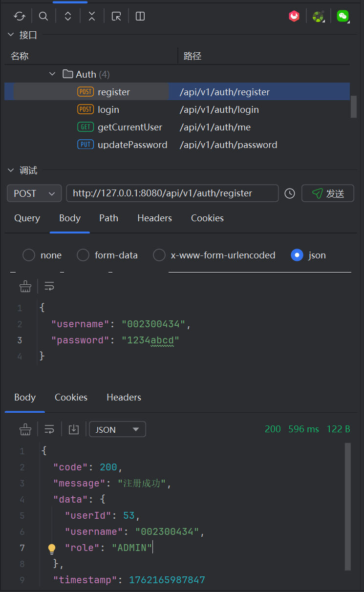Screen dimensions: 364x592
Task: Select the none body type
Action: click(29, 255)
